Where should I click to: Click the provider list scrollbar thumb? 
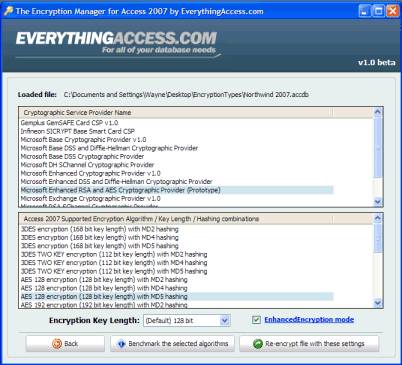[x=377, y=147]
